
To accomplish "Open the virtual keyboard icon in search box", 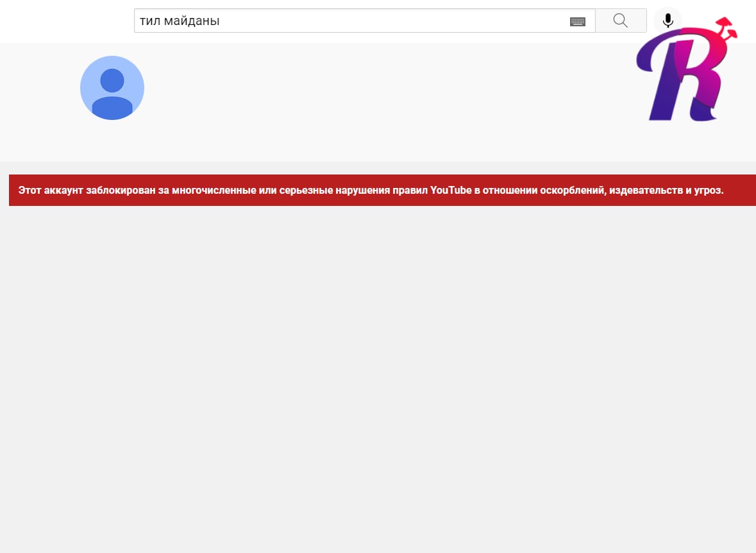I will tap(577, 21).
